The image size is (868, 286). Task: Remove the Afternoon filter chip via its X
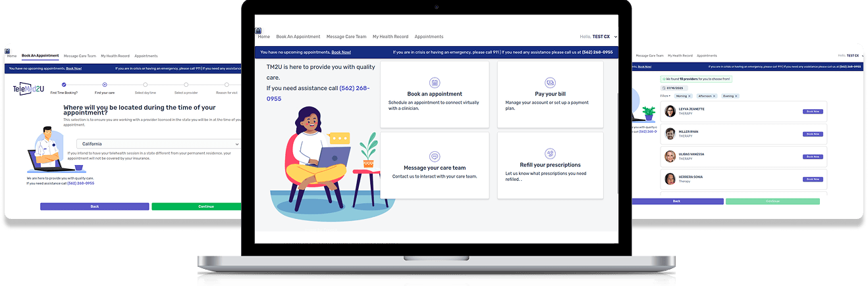pyautogui.click(x=713, y=96)
